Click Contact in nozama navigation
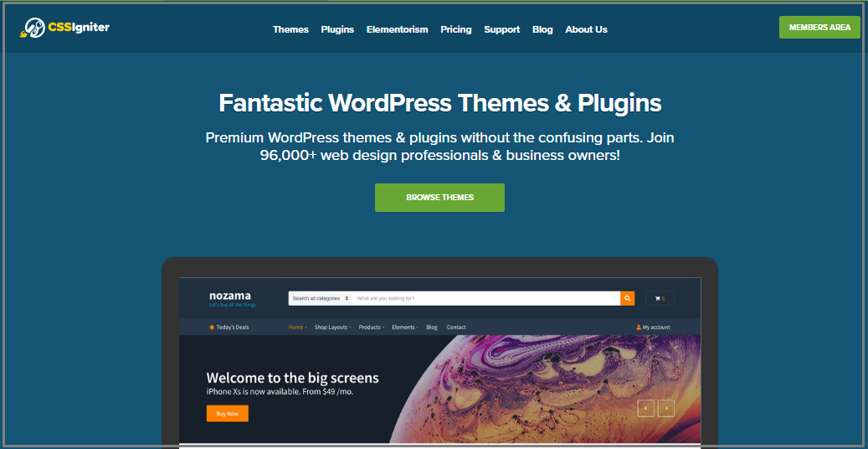The image size is (868, 449). tap(456, 327)
